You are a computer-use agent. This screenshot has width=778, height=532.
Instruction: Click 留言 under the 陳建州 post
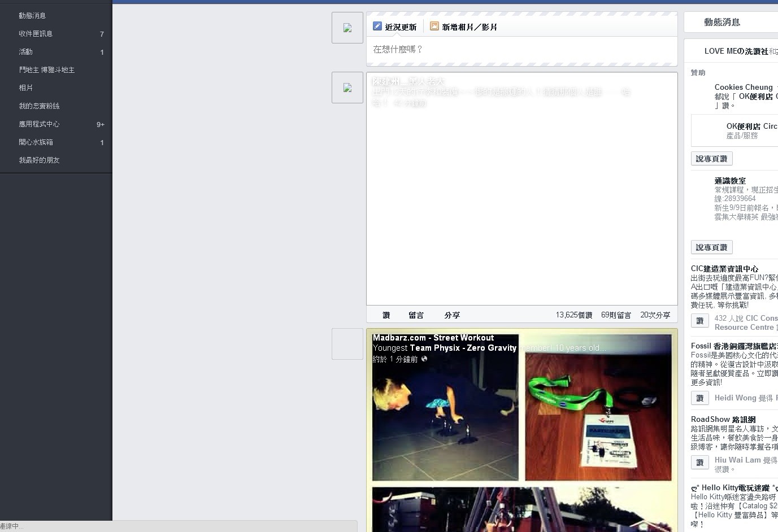(416, 315)
